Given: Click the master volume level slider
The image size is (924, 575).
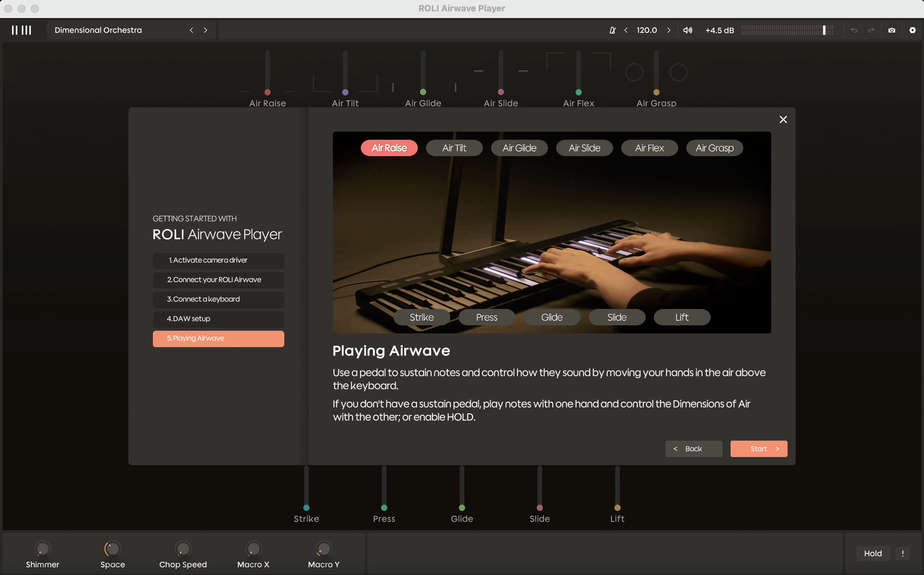Looking at the screenshot, I should pyautogui.click(x=787, y=30).
